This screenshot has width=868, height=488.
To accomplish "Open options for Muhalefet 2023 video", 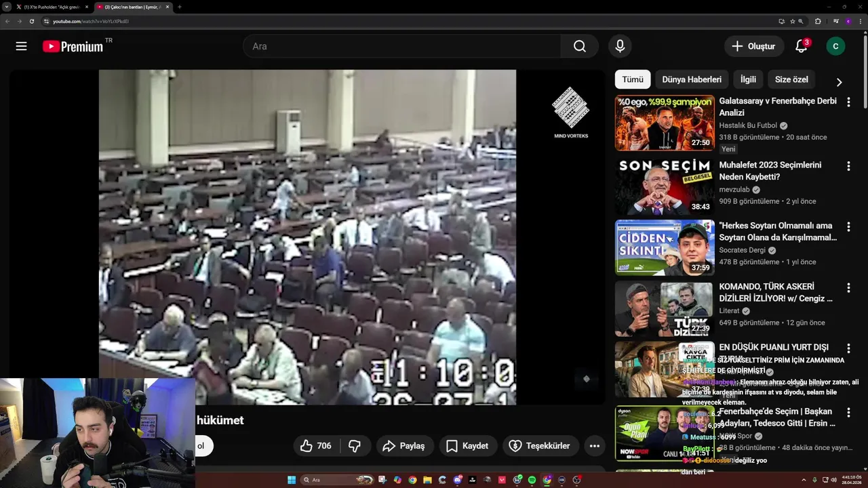I will tap(848, 166).
